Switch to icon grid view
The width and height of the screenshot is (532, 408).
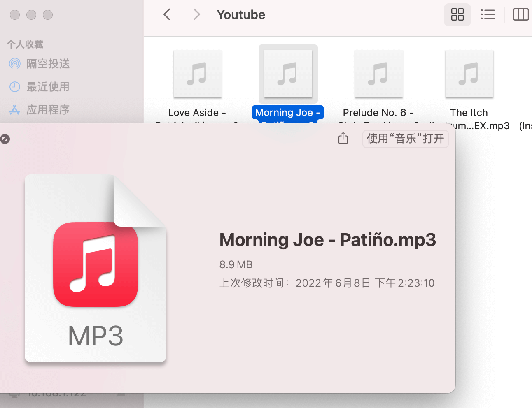click(x=457, y=15)
